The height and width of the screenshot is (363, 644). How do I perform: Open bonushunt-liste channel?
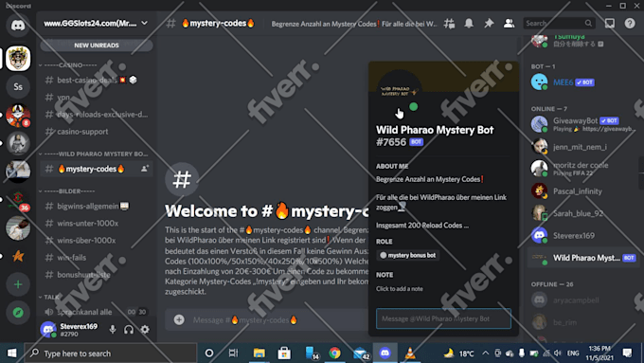click(x=97, y=275)
